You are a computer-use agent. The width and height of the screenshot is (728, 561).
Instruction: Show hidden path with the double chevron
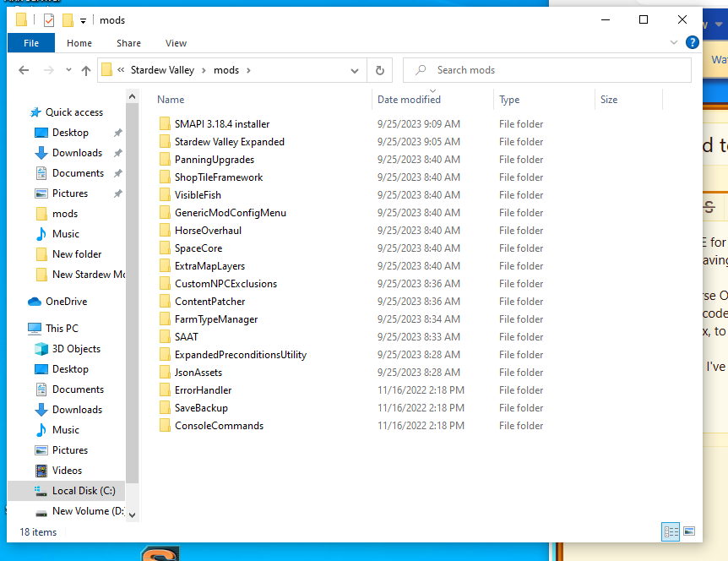pyautogui.click(x=121, y=70)
